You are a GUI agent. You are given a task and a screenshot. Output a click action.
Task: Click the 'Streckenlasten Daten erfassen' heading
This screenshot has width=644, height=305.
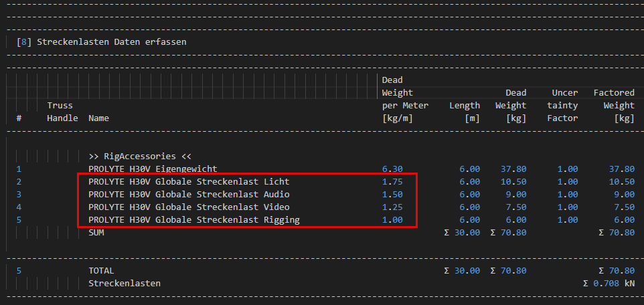(x=112, y=41)
